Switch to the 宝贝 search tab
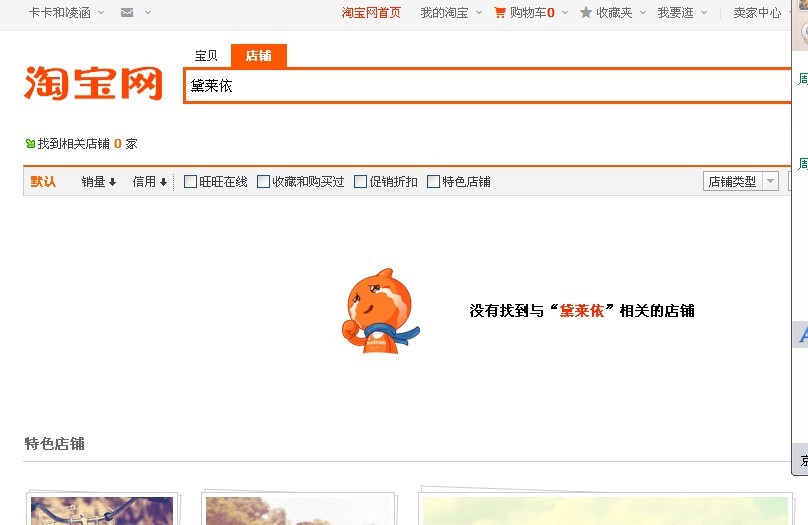This screenshot has height=525, width=808. point(206,56)
